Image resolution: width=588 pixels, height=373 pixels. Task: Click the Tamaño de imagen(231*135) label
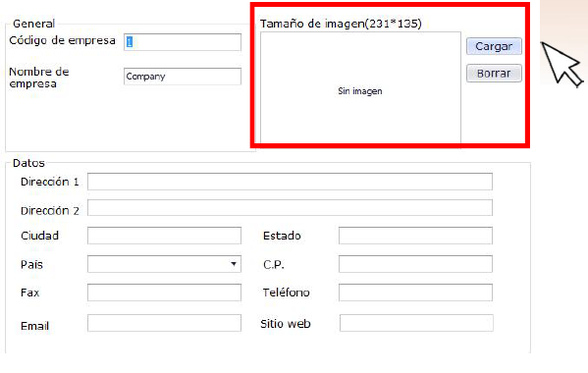click(x=341, y=24)
